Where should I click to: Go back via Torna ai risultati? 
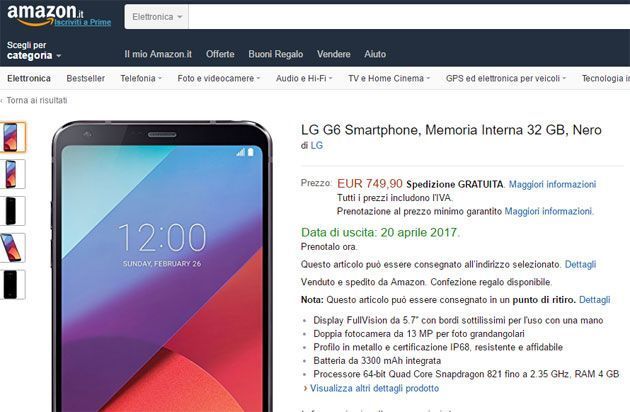click(x=35, y=100)
